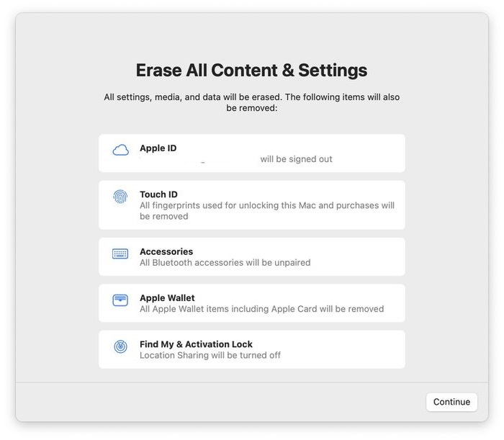The image size is (504, 440).
Task: Click the hidden Apple ID email area
Action: point(198,159)
